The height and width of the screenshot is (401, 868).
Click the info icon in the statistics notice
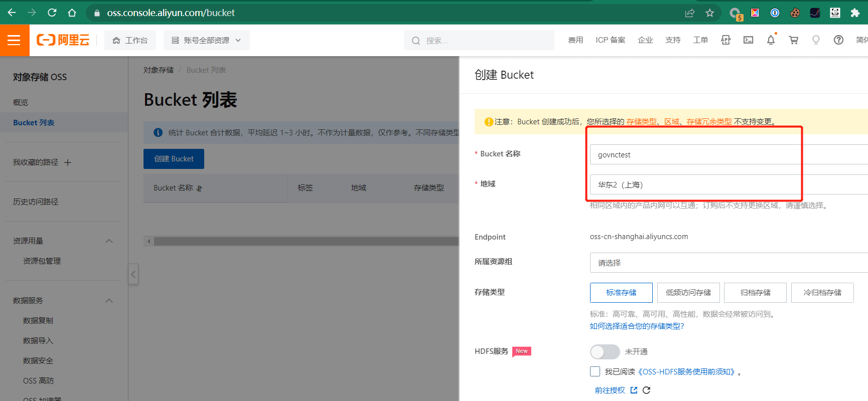tap(158, 132)
